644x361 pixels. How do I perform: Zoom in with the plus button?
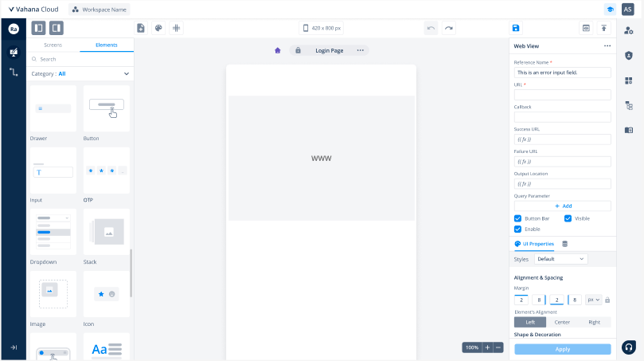point(487,347)
